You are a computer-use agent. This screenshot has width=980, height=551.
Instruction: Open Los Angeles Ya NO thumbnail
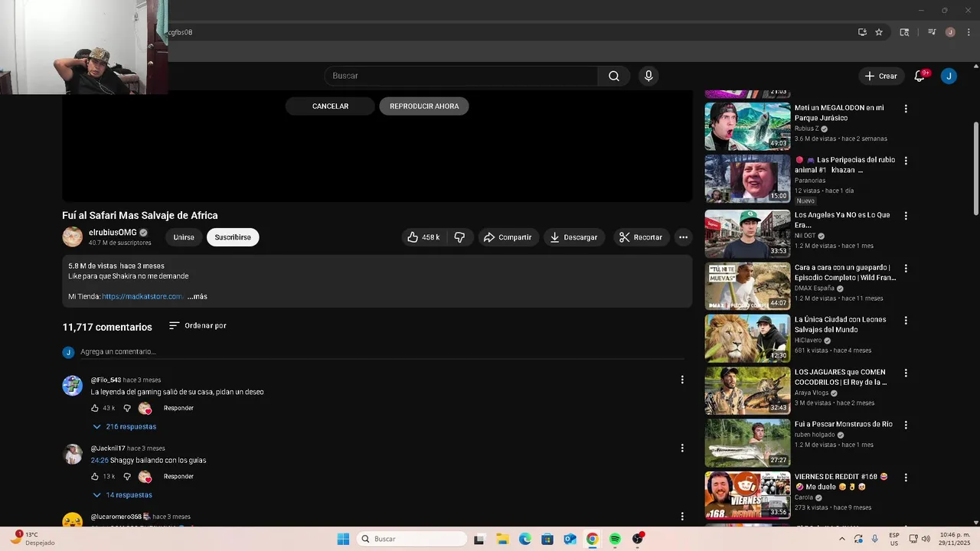(747, 234)
